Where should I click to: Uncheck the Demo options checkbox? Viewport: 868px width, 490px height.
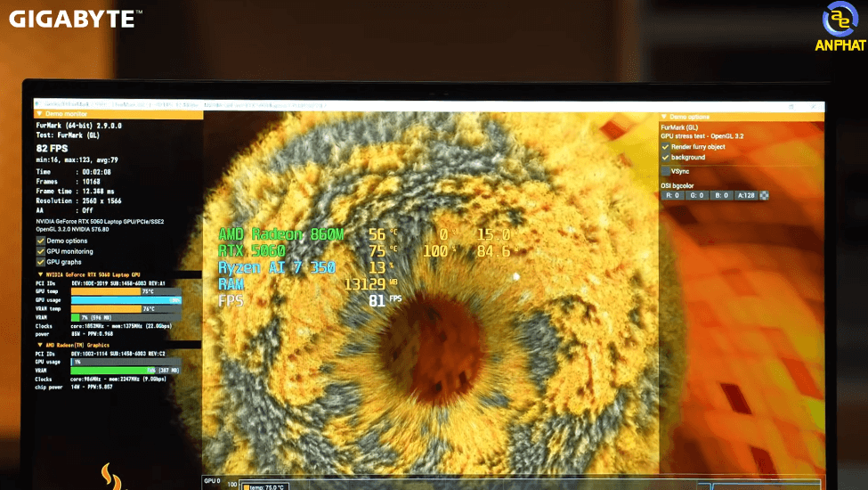[x=40, y=241]
